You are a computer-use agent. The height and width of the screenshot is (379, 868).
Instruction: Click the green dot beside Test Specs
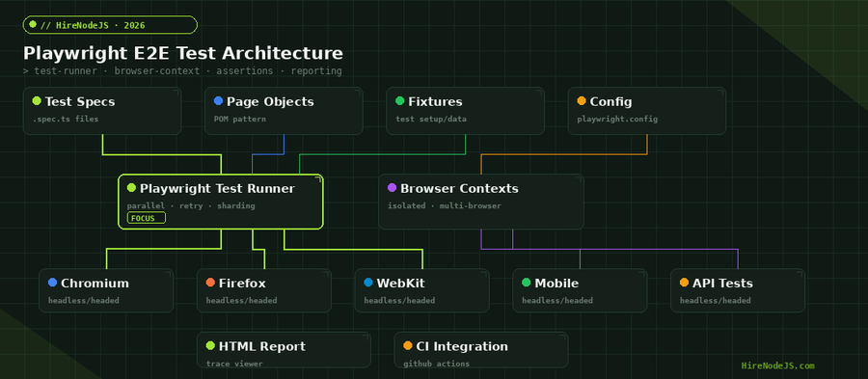(x=37, y=100)
